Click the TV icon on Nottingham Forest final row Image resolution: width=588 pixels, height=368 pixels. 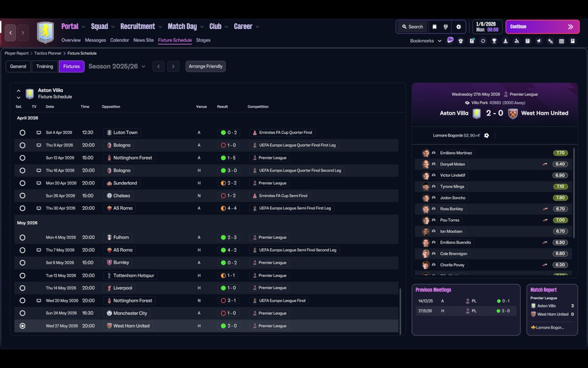(x=39, y=301)
